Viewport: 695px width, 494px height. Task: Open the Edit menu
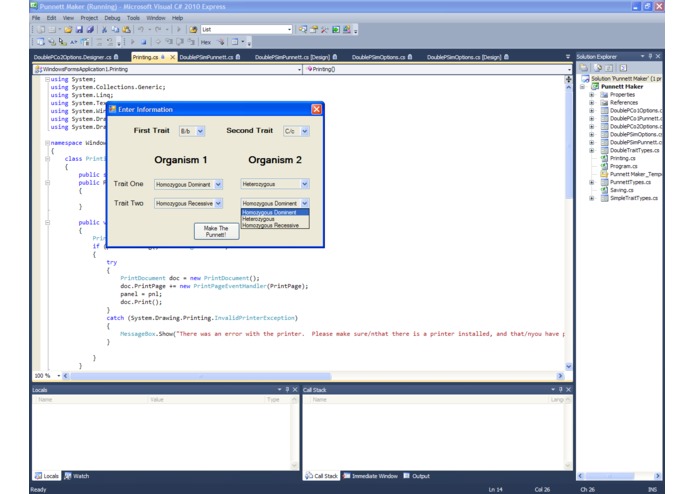[51, 18]
